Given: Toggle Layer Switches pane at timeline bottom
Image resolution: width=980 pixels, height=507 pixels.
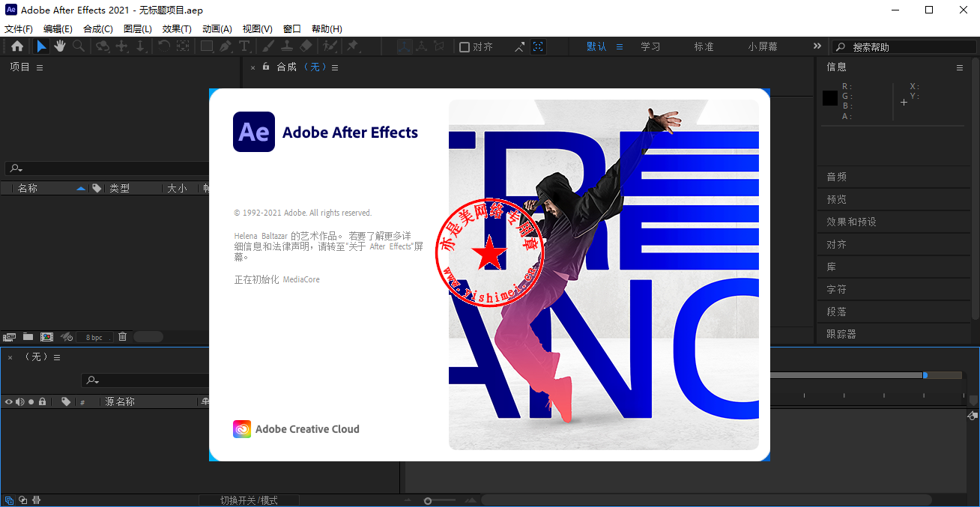Looking at the screenshot, I should point(9,500).
